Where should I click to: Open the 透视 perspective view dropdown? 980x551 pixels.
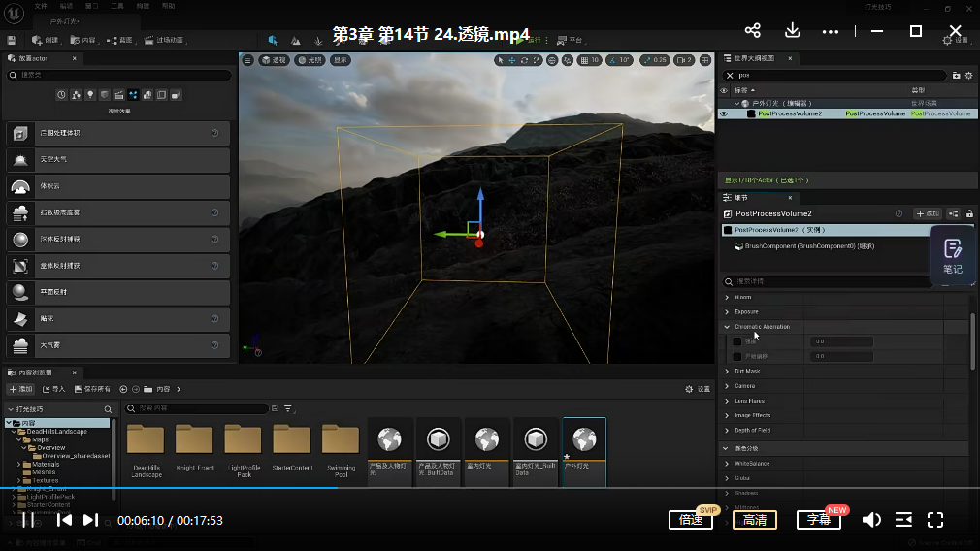pos(274,60)
